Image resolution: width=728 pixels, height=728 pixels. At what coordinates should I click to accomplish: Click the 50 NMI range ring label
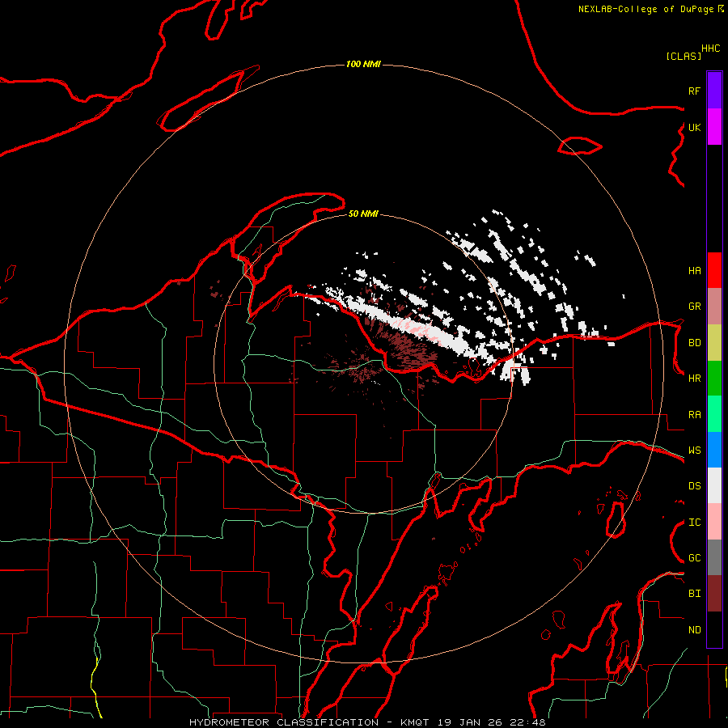point(363,214)
